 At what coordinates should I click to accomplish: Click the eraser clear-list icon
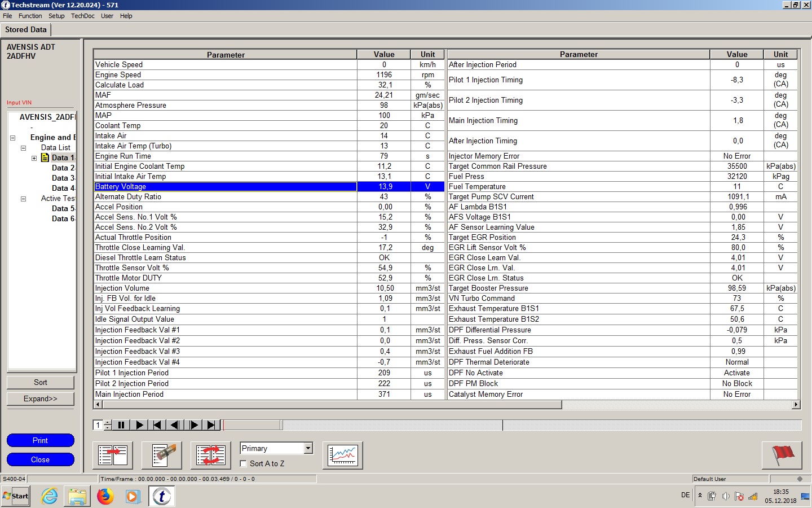(x=162, y=455)
